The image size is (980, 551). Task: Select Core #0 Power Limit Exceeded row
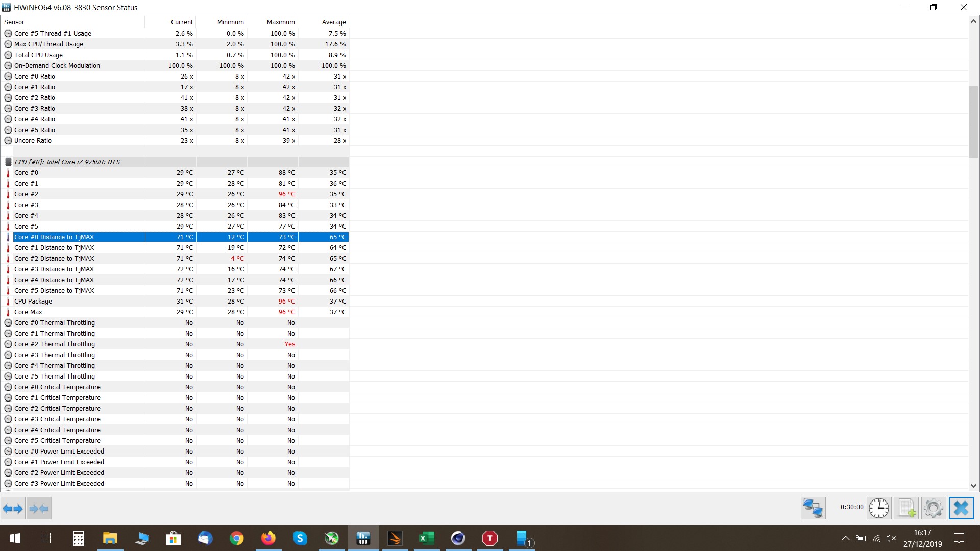176,451
